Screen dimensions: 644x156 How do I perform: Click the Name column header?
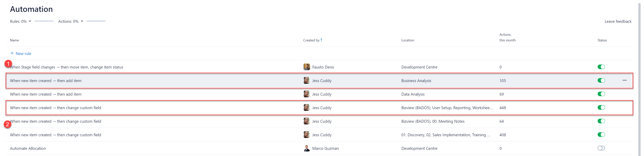(x=15, y=40)
